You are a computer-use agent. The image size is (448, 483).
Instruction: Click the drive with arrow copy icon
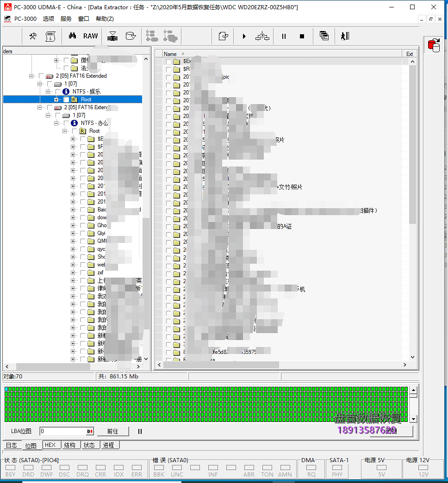131,36
